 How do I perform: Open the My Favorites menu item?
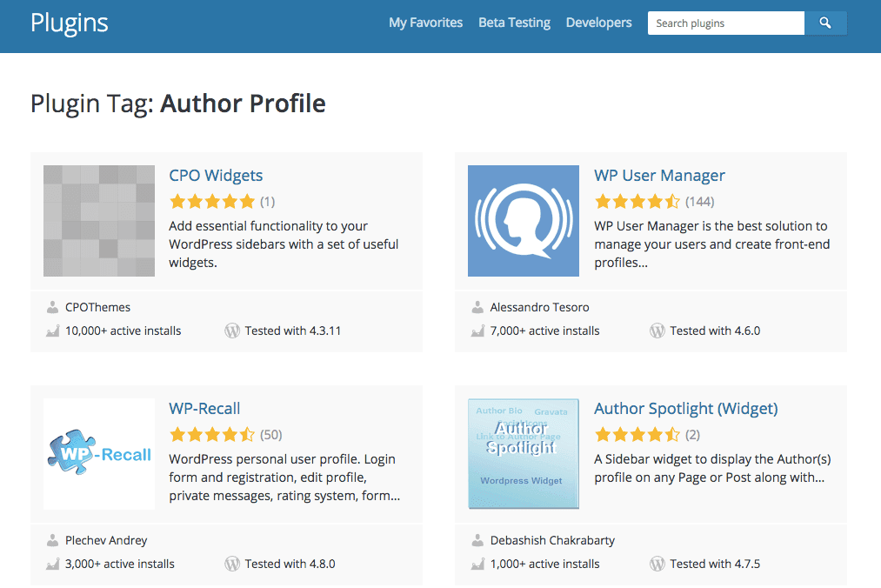pyautogui.click(x=425, y=23)
